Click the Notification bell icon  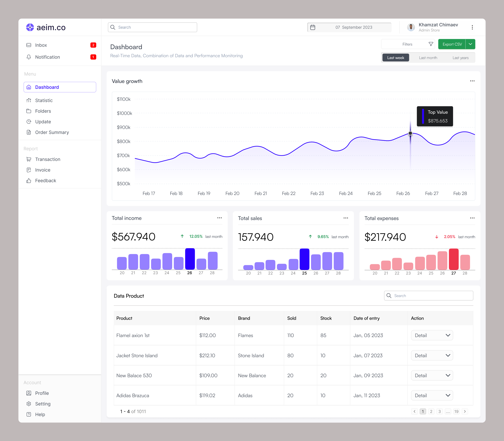[29, 57]
